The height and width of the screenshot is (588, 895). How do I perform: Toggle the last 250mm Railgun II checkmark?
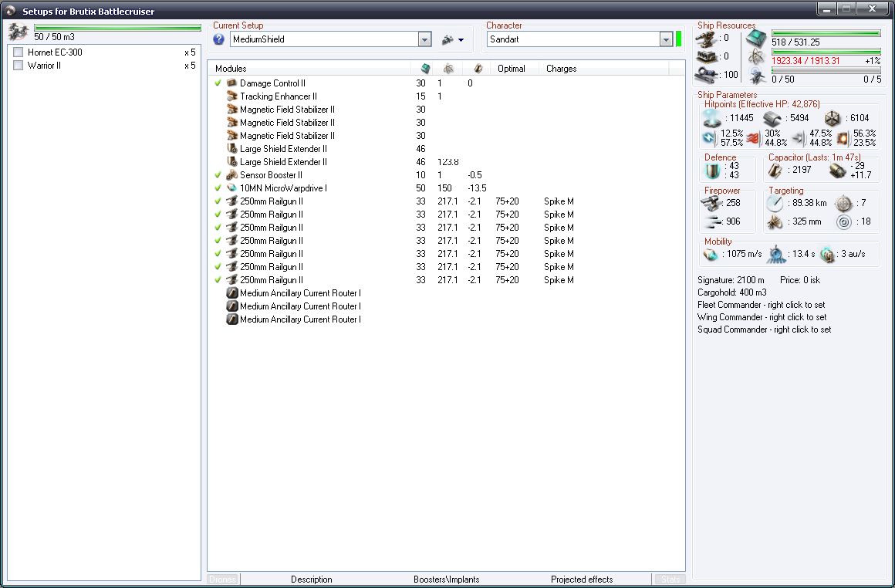click(218, 280)
